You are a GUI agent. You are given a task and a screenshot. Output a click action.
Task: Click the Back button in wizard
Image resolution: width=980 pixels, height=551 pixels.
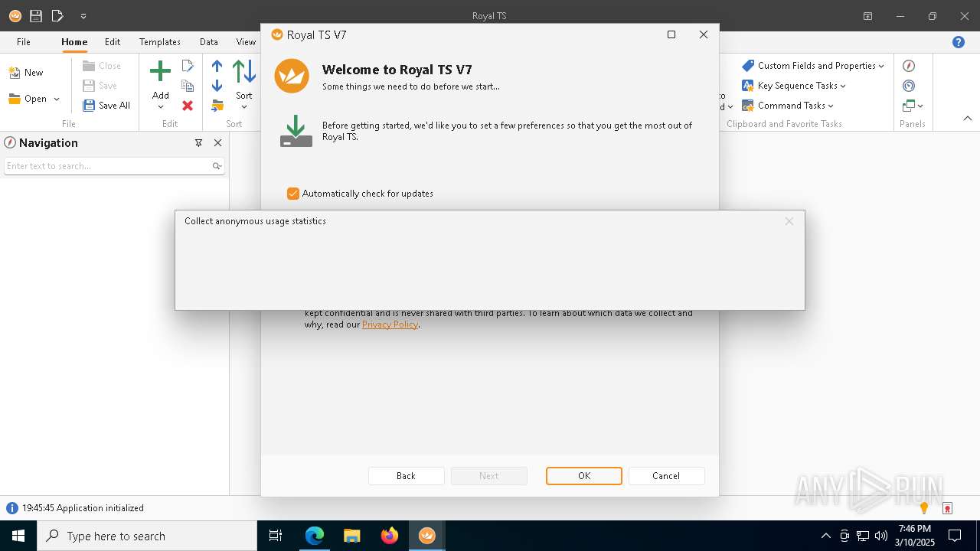(x=406, y=476)
